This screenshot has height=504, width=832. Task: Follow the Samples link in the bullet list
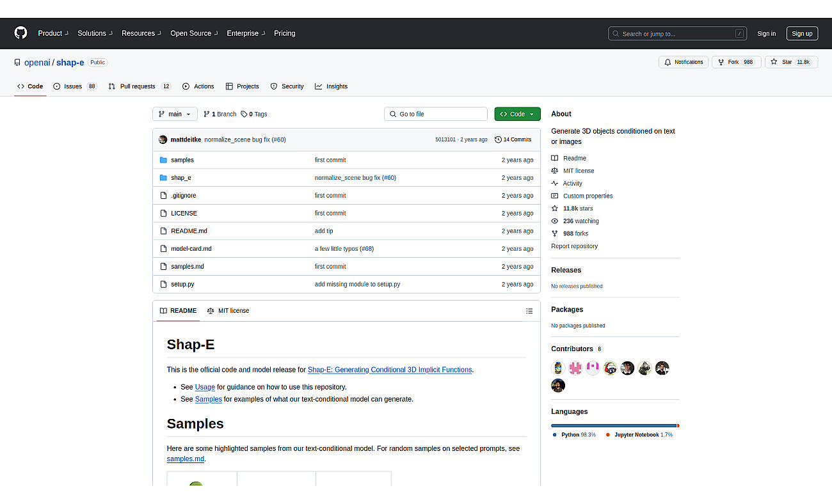click(x=209, y=399)
